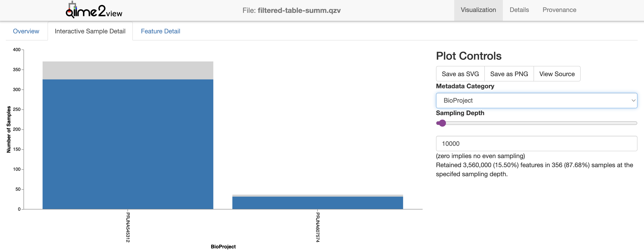Click the gray top of PRJNA545312 bar
This screenshot has width=644, height=252.
click(x=128, y=70)
